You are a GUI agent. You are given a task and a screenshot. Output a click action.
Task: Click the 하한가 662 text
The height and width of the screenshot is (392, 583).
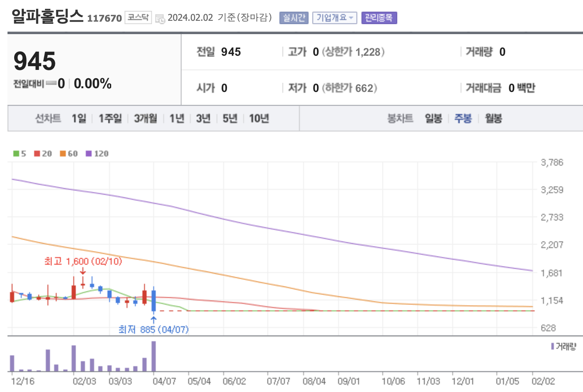pyautogui.click(x=349, y=88)
